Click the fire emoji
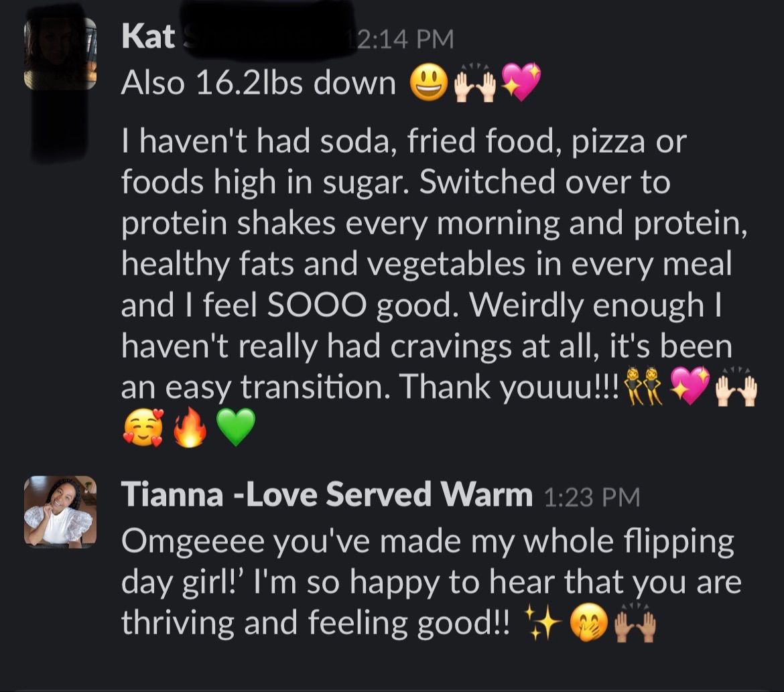The height and width of the screenshot is (692, 784). 189,429
